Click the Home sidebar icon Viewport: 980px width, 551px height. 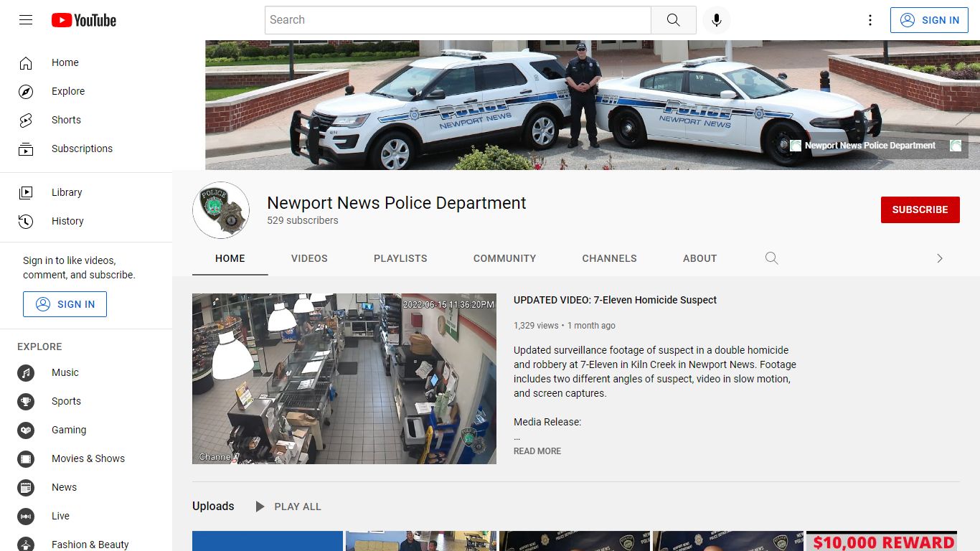click(x=26, y=62)
